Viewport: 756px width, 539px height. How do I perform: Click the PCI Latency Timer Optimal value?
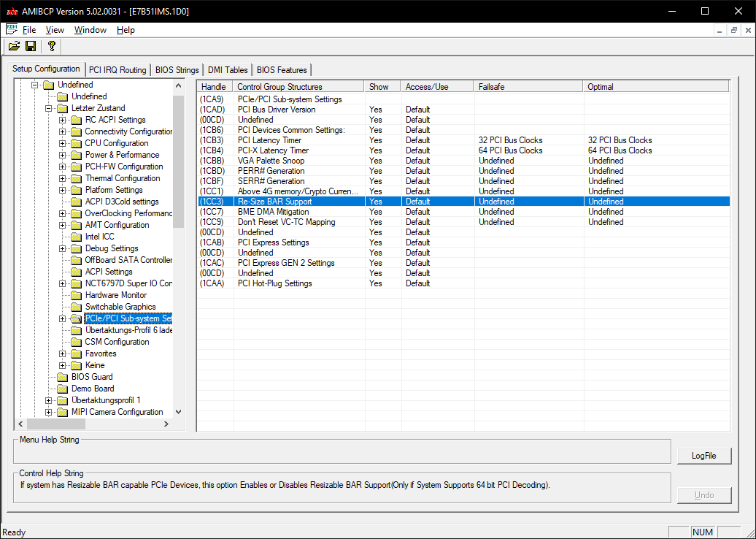(620, 140)
